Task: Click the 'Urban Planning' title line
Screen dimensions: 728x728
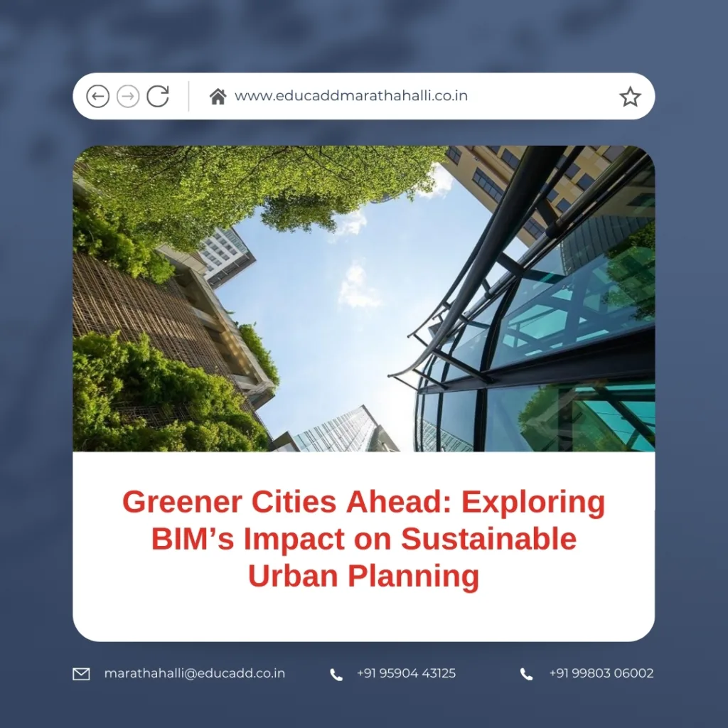Action: click(363, 576)
